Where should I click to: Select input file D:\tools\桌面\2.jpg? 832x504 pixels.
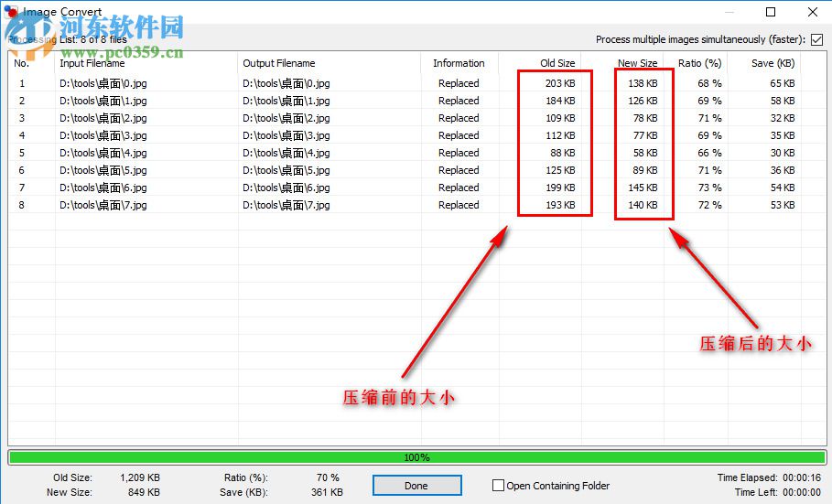pyautogui.click(x=103, y=118)
